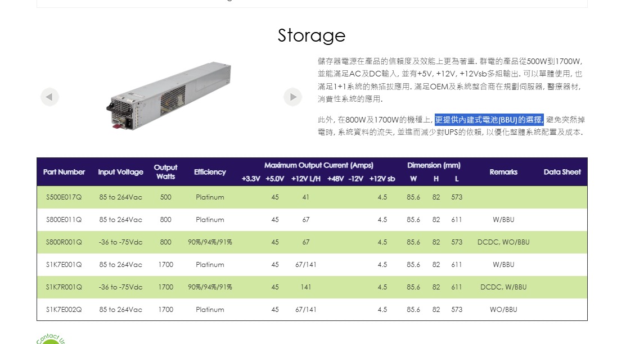Click part number S1K7R001Q
The width and height of the screenshot is (644, 344).
[x=64, y=287]
